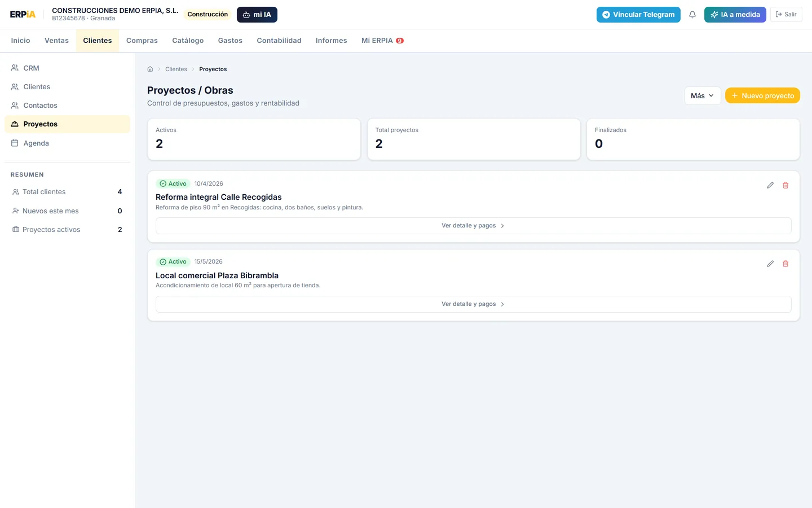812x508 pixels.
Task: Open the Inicio tab
Action: (x=20, y=41)
